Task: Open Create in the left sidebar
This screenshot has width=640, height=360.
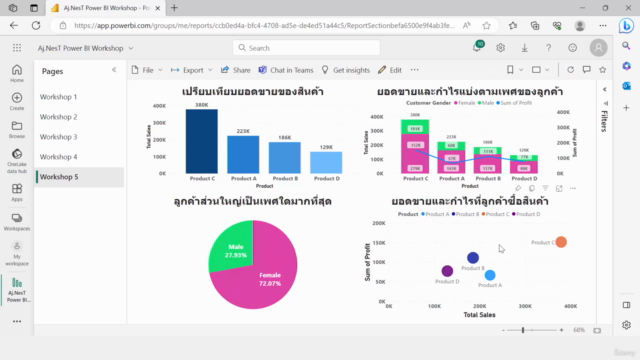Action: 17,101
